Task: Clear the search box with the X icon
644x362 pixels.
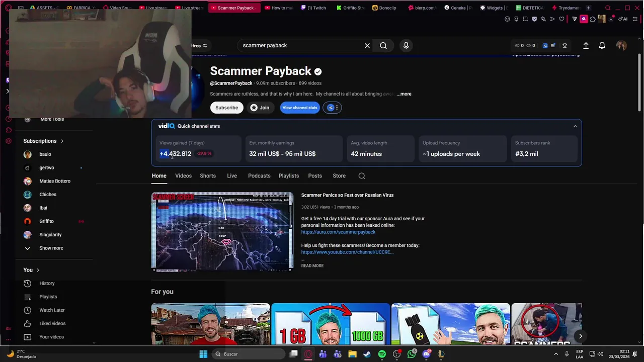Action: [x=367, y=45]
